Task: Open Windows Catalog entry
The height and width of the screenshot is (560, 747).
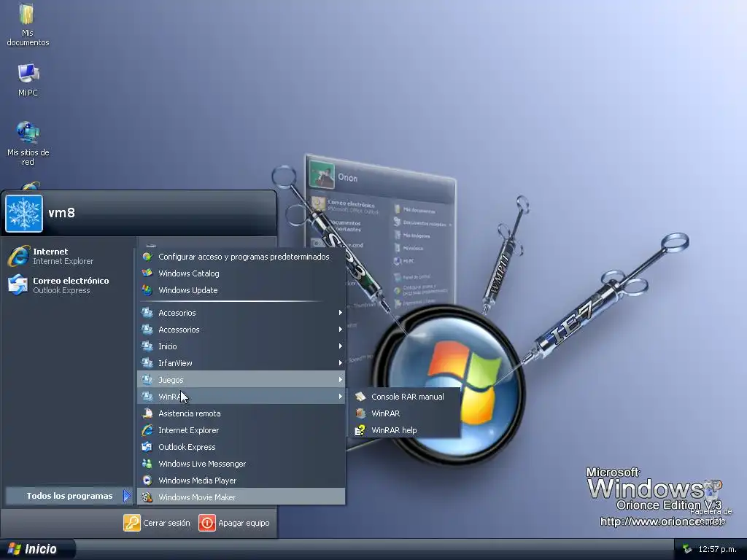Action: click(241, 273)
